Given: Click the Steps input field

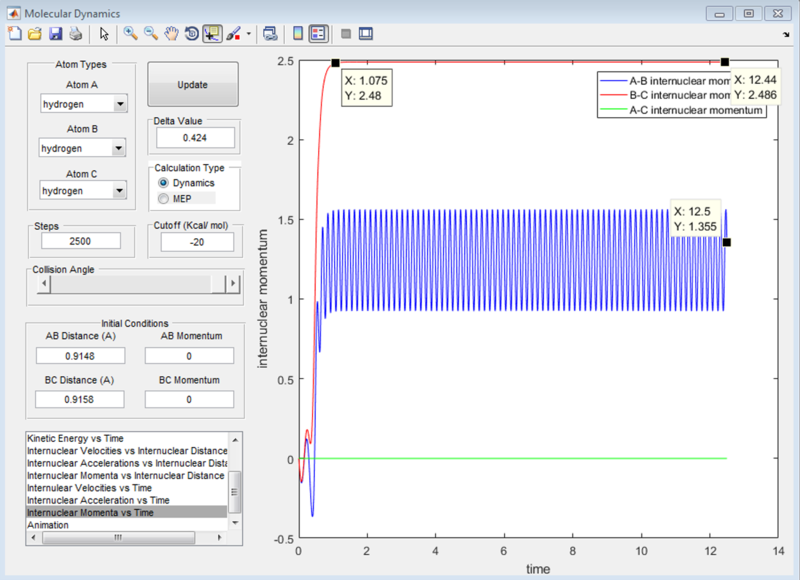Looking at the screenshot, I should (79, 241).
